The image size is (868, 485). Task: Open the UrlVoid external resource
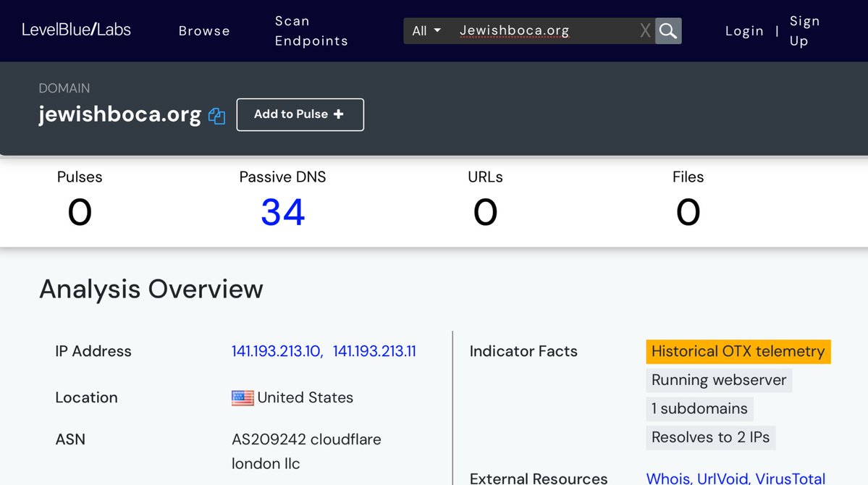(722, 478)
